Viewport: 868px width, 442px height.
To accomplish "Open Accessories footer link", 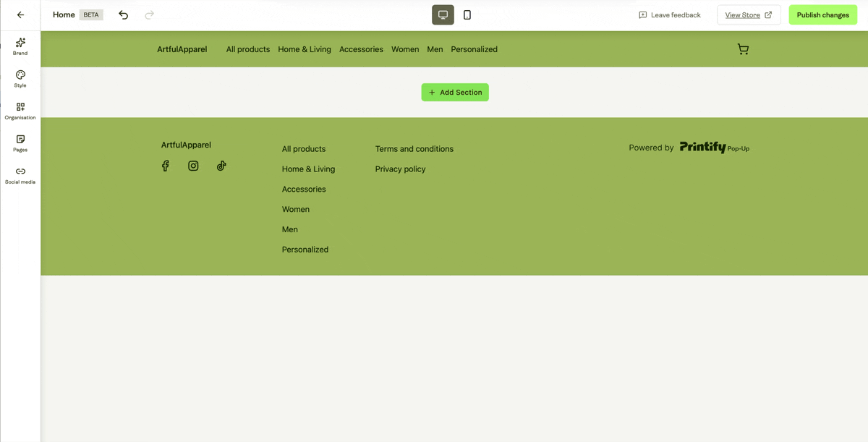I will [304, 190].
